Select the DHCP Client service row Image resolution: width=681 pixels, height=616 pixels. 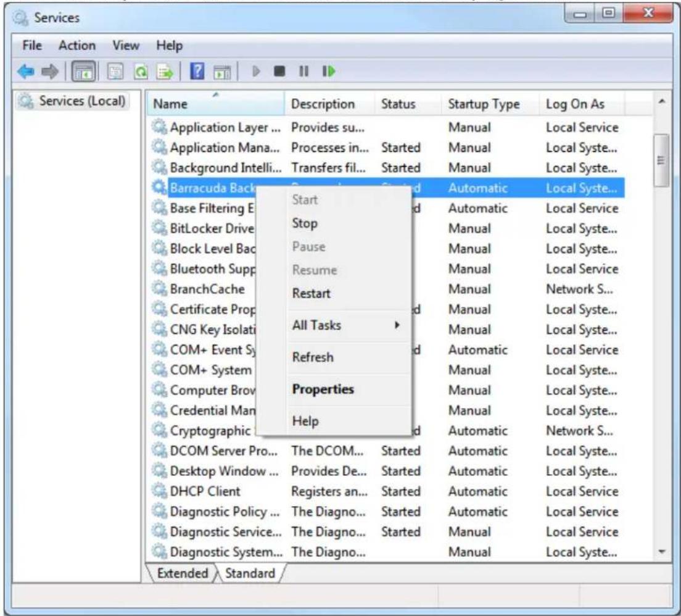click(x=388, y=491)
